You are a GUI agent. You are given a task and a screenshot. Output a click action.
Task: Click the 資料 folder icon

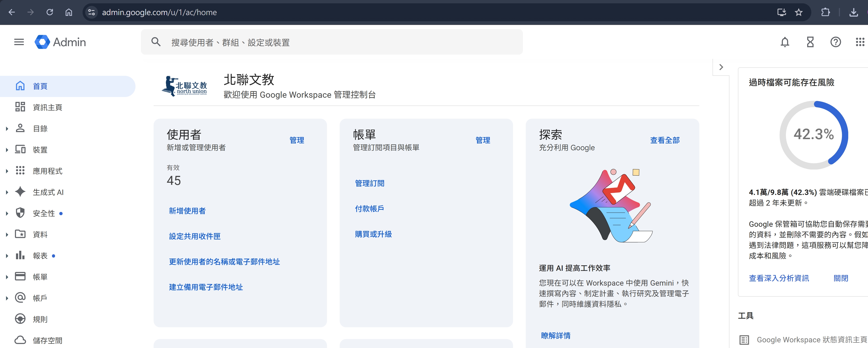coord(20,234)
